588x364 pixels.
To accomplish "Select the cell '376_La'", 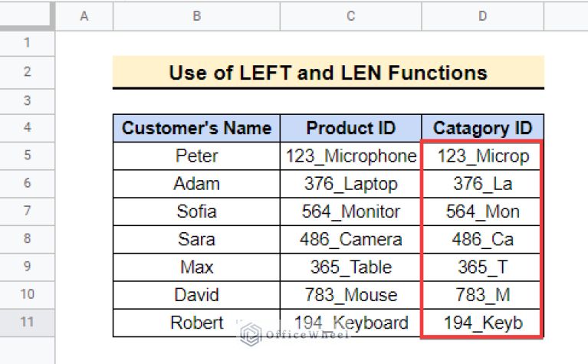I will [483, 184].
